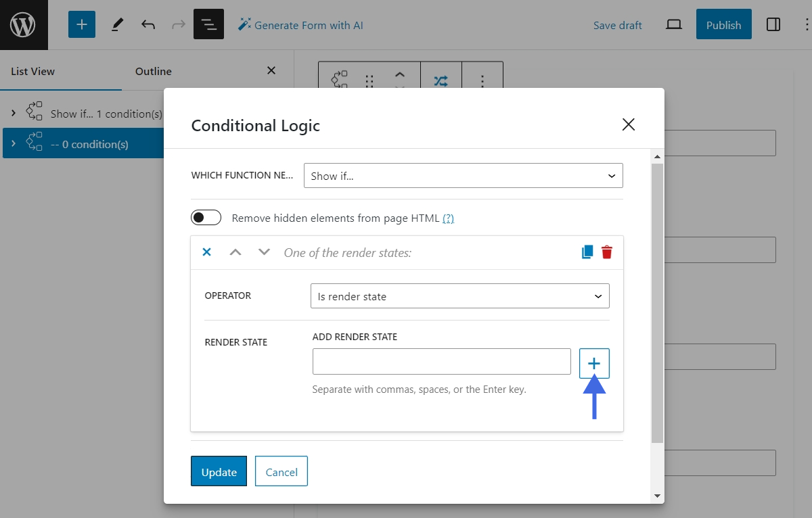Click the undo arrow in toolbar
The width and height of the screenshot is (812, 518).
(x=148, y=25)
